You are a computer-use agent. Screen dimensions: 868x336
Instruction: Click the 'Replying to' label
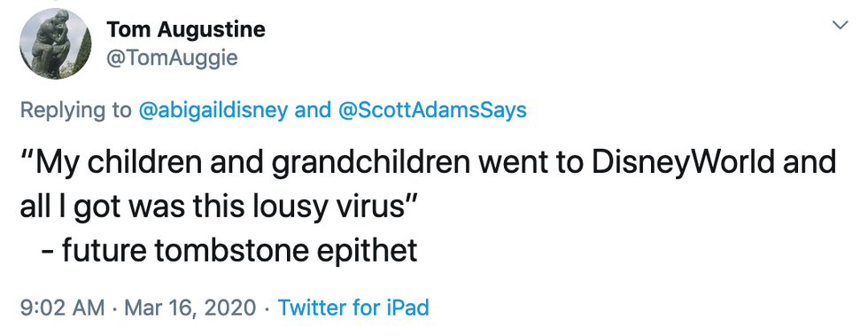(75, 110)
